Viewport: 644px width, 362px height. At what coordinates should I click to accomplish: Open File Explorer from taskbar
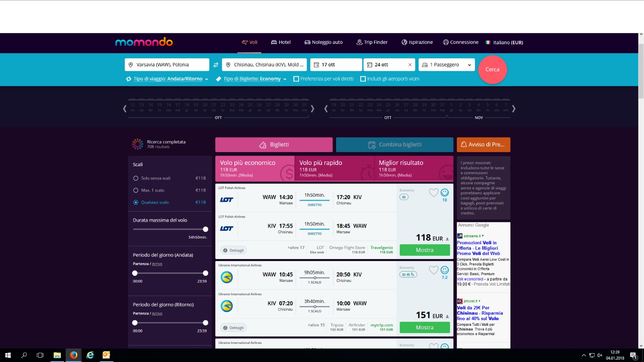click(57, 355)
